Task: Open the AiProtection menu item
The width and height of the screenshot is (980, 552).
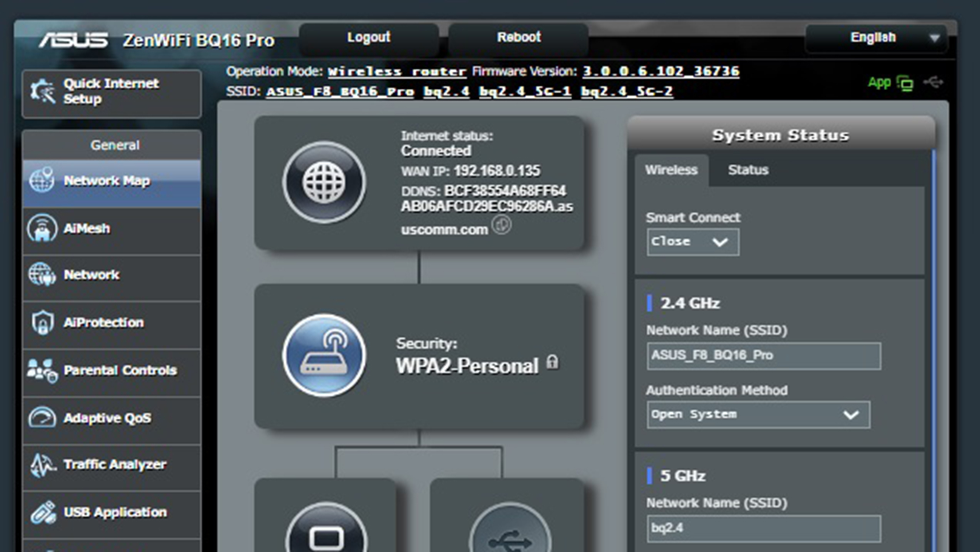Action: [x=112, y=325]
